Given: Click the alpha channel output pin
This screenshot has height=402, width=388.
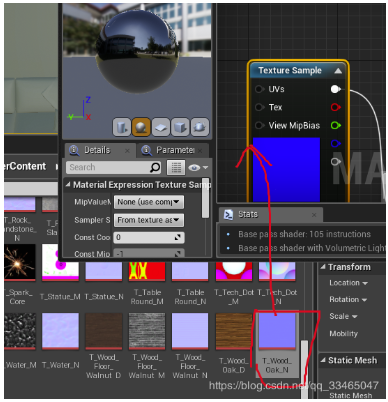Looking at the screenshot, I should point(335,162).
